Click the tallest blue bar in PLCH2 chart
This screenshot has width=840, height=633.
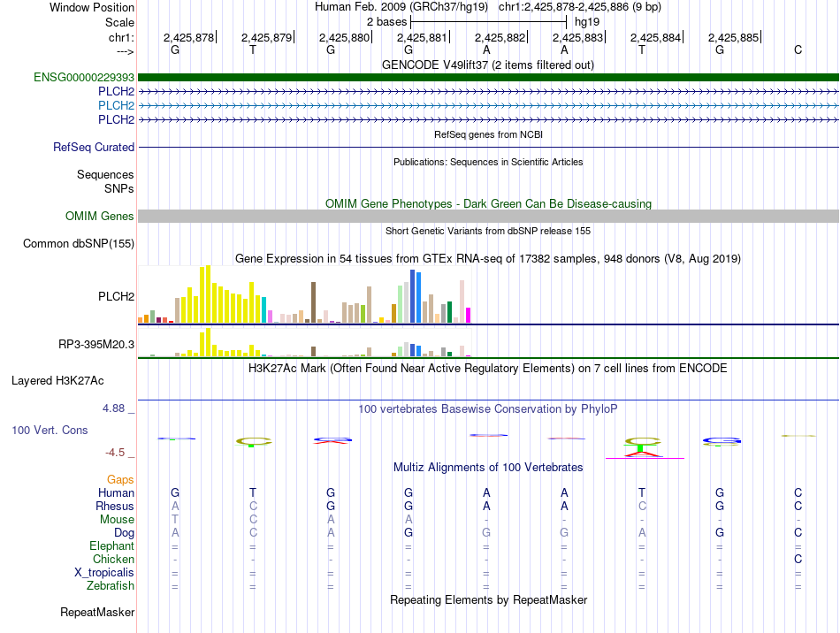pos(413,296)
